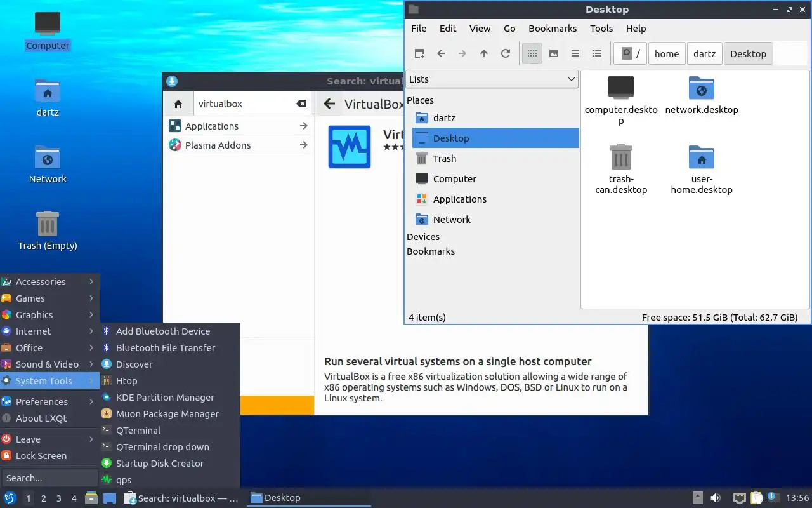The height and width of the screenshot is (508, 812).
Task: Open the Help menu in file manager
Action: point(636,29)
